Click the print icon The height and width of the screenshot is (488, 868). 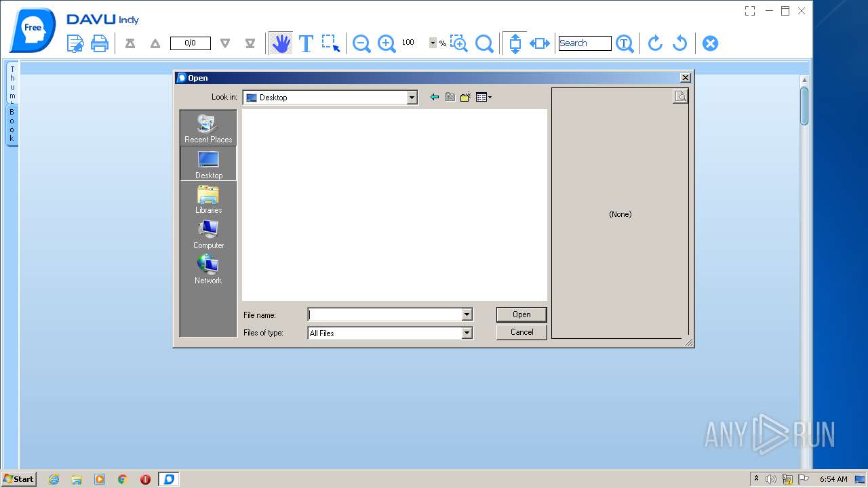pos(100,43)
